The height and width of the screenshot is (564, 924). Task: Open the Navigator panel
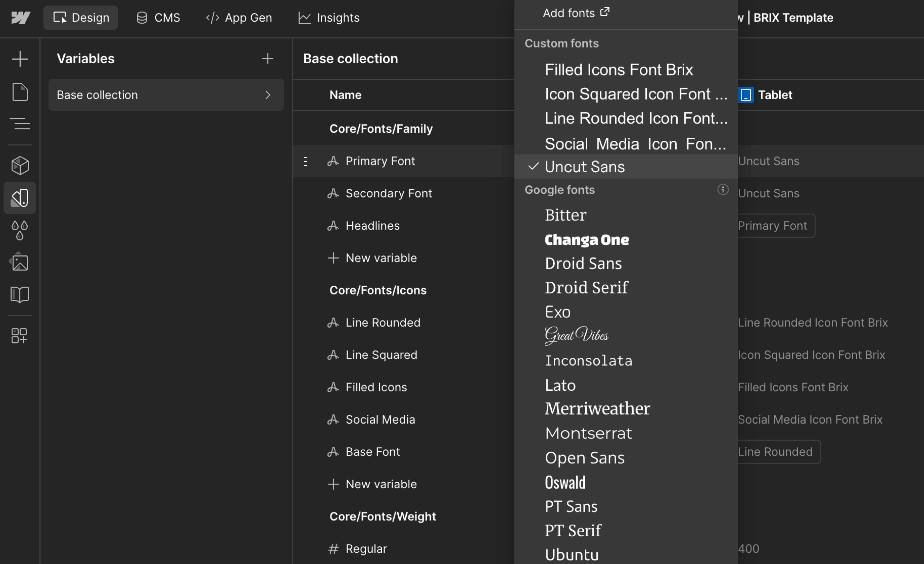[19, 124]
